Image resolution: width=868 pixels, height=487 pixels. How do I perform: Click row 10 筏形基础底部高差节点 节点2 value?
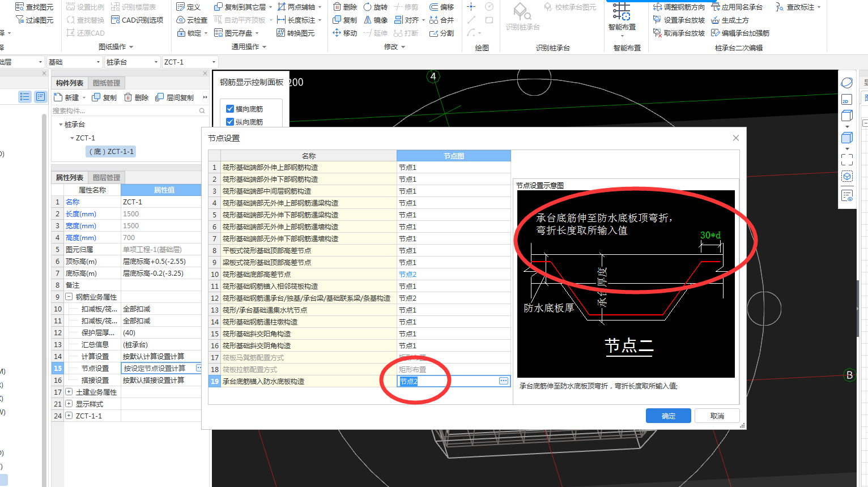(453, 274)
